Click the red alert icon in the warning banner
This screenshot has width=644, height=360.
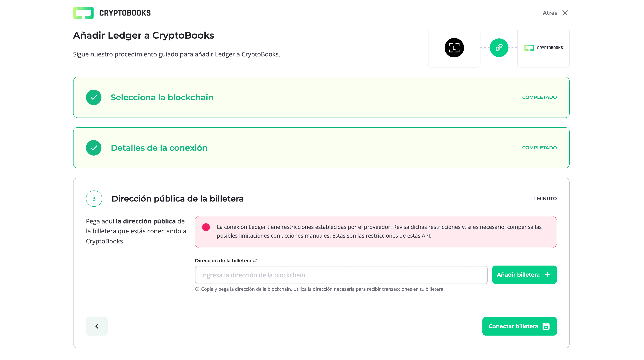click(x=206, y=227)
